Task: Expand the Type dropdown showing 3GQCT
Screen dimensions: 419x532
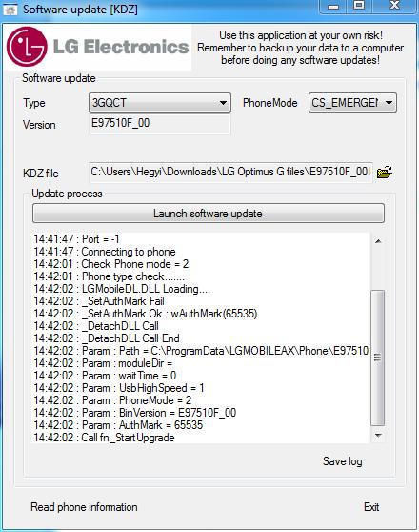Action: tap(160, 102)
